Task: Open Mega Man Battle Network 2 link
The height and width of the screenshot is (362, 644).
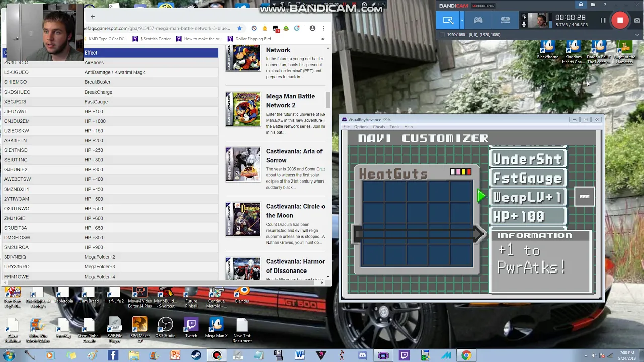Action: 290,101
